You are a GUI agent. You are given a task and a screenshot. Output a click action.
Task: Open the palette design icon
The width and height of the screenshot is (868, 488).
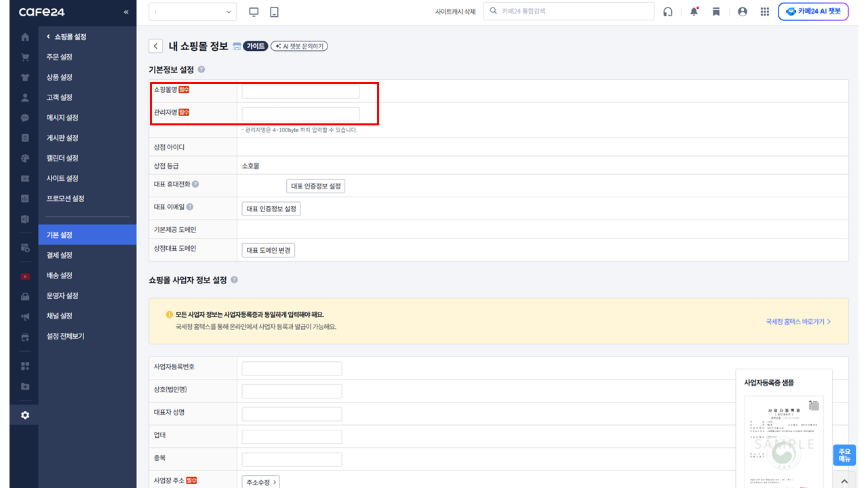(x=25, y=158)
